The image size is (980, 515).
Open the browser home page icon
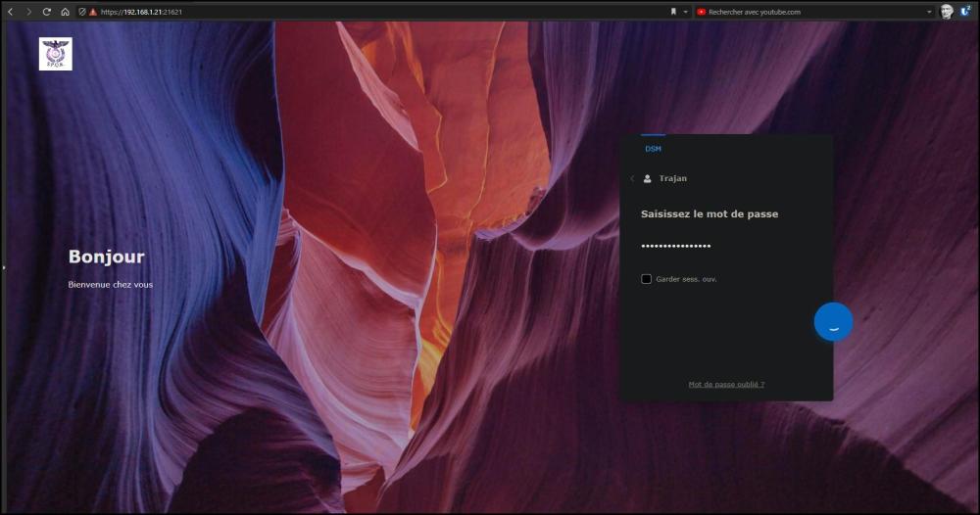point(65,12)
